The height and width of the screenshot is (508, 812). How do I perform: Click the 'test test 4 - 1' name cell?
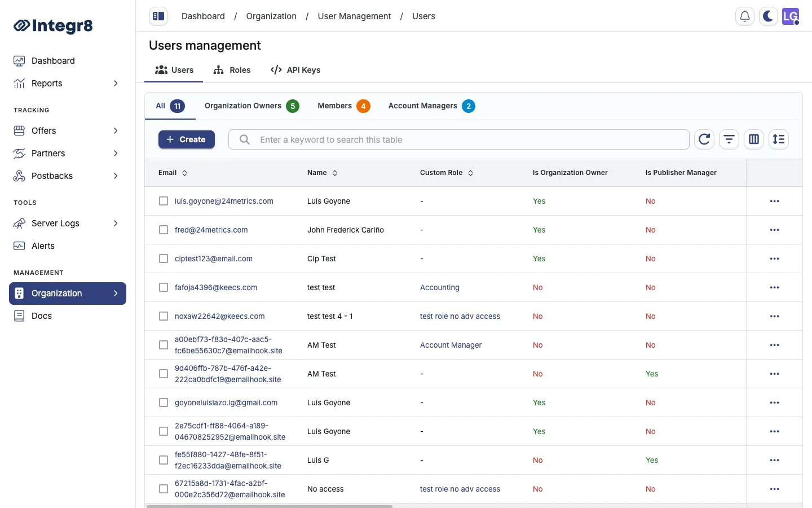click(330, 316)
